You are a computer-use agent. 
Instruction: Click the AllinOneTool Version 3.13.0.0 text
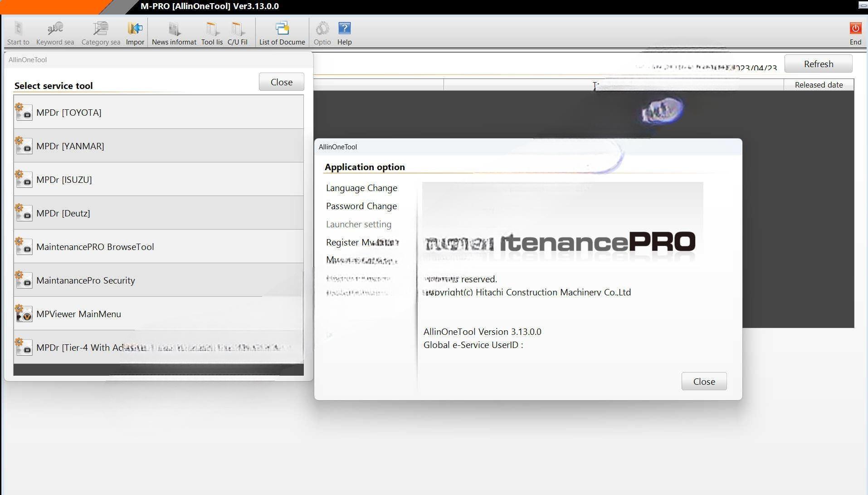(x=483, y=332)
